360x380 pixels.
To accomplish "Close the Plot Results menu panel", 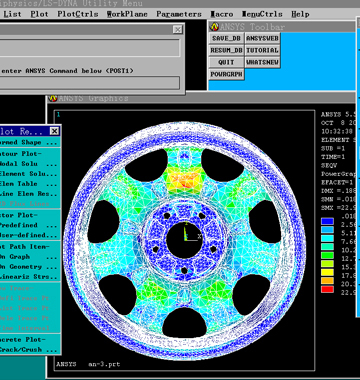I will [54, 131].
